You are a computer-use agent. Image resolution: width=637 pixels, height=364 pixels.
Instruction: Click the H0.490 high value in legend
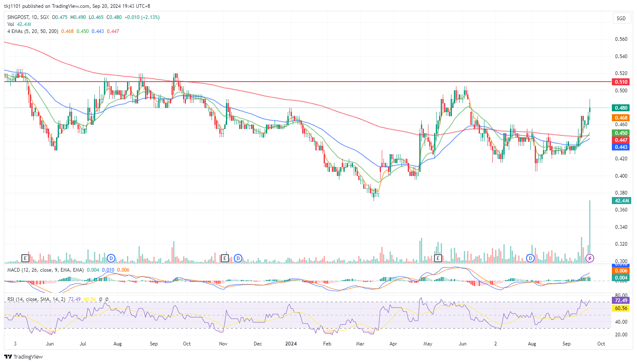pos(78,17)
